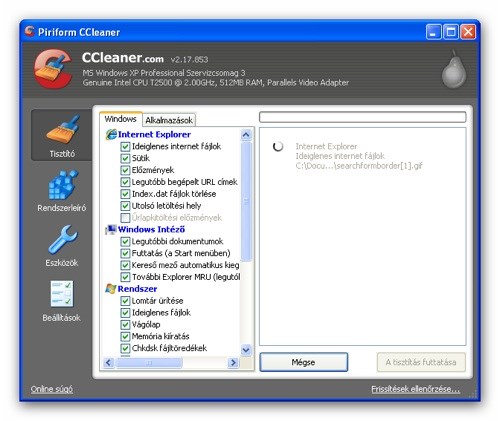
Task: Click A tisztítás futtatása button
Action: 421,362
